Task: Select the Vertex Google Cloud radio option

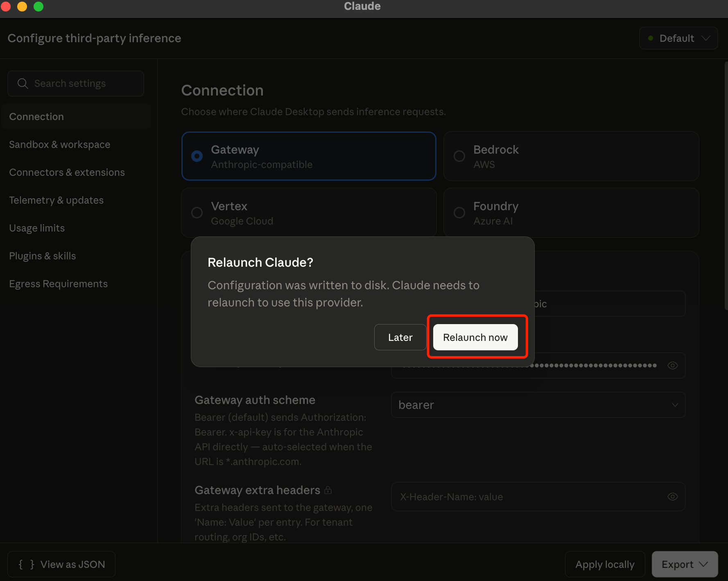Action: tap(309, 213)
